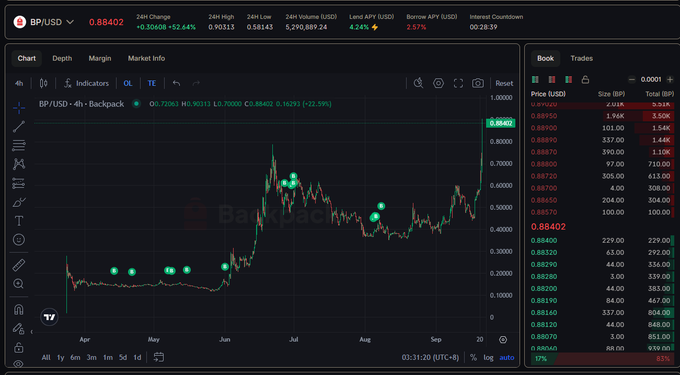The image size is (680, 375).
Task: Set chart range to 5d
Action: coord(123,358)
